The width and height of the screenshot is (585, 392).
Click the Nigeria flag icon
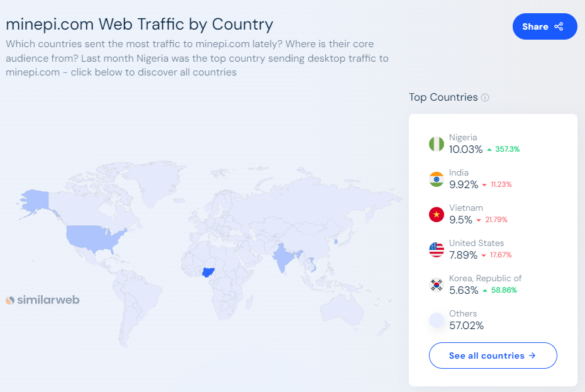click(437, 144)
